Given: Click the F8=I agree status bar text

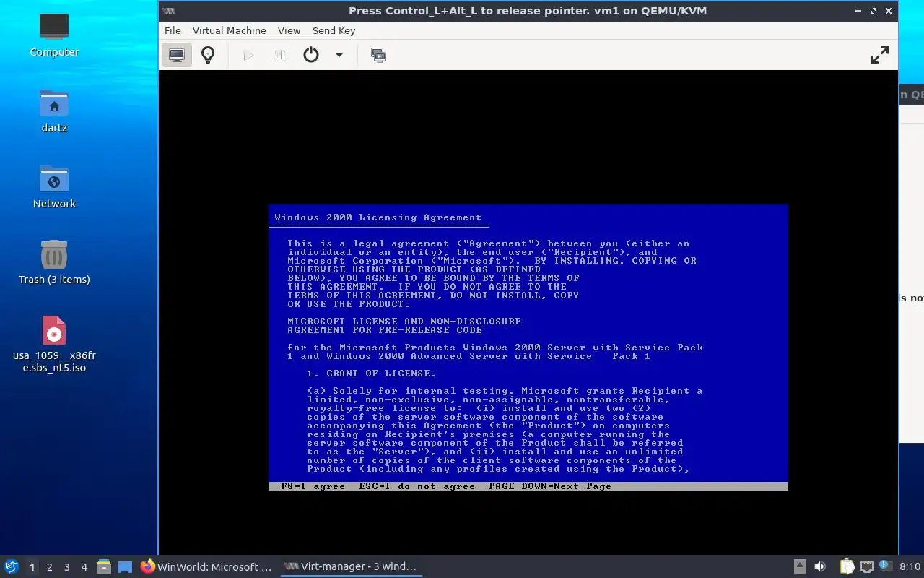Looking at the screenshot, I should point(313,486).
